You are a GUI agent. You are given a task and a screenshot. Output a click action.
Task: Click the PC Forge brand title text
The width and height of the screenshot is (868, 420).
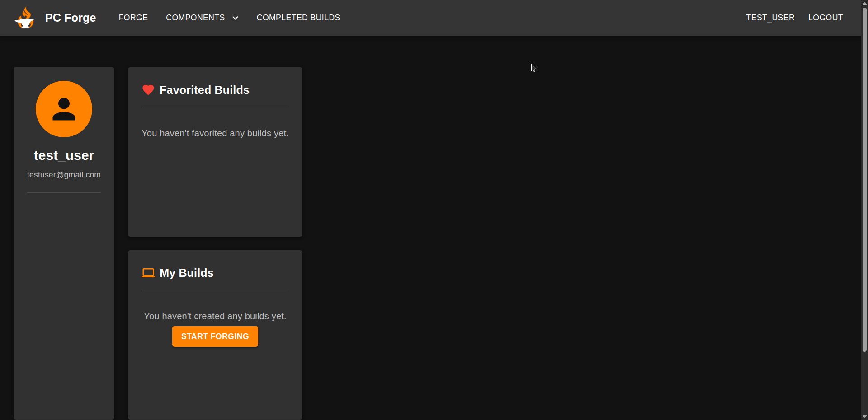click(71, 18)
